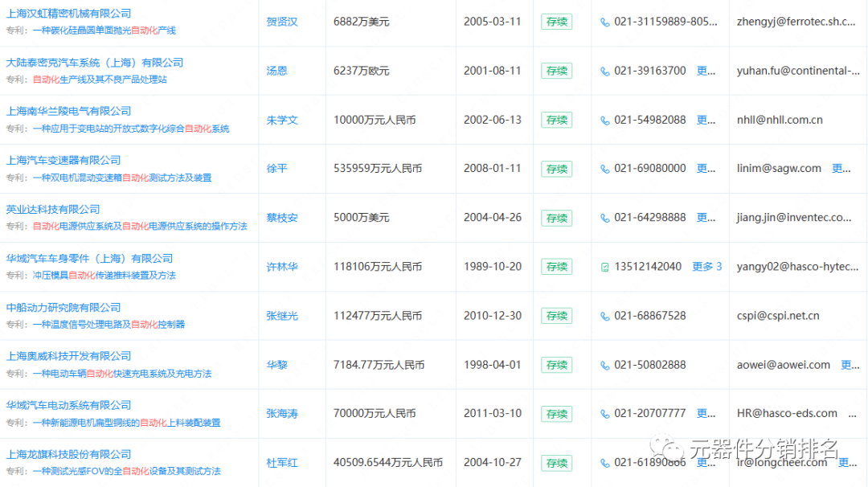
Task: Click the phone icon next to 021-69080000
Action: coord(605,169)
